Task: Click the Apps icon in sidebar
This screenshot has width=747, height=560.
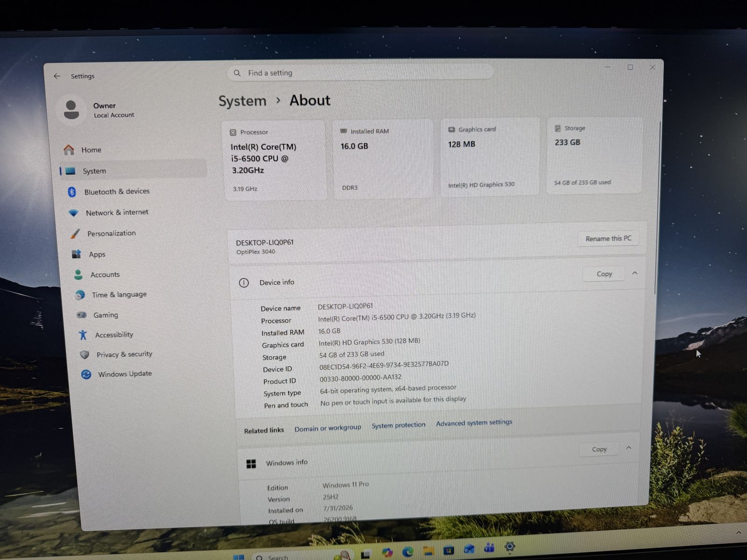Action: (77, 254)
